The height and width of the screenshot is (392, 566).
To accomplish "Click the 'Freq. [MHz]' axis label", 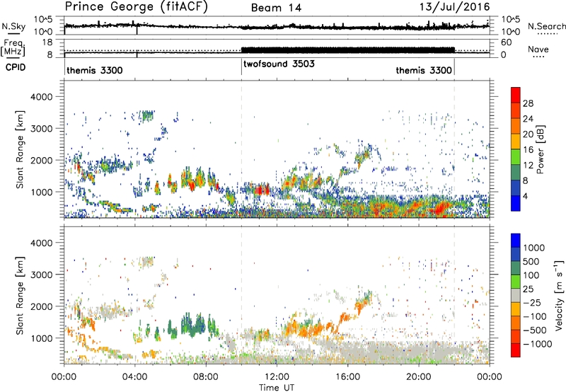I will tap(13, 48).
